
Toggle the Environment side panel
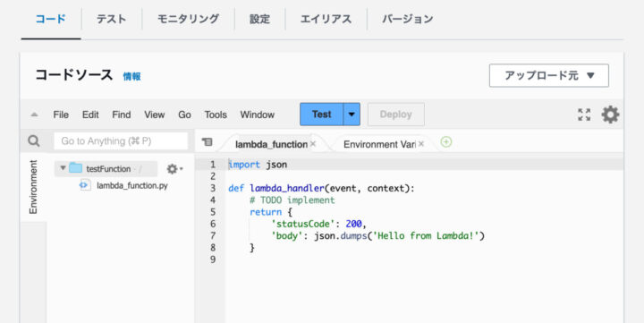tap(33, 187)
